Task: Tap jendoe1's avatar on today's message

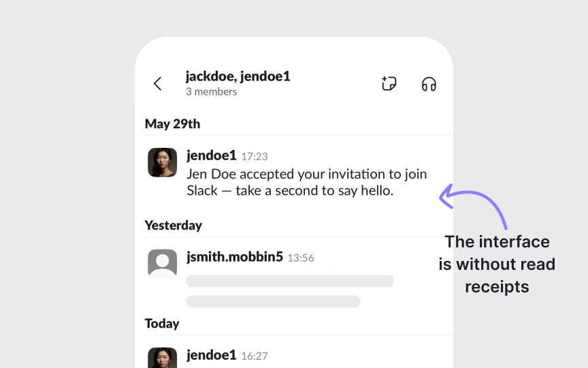Action: (x=163, y=358)
